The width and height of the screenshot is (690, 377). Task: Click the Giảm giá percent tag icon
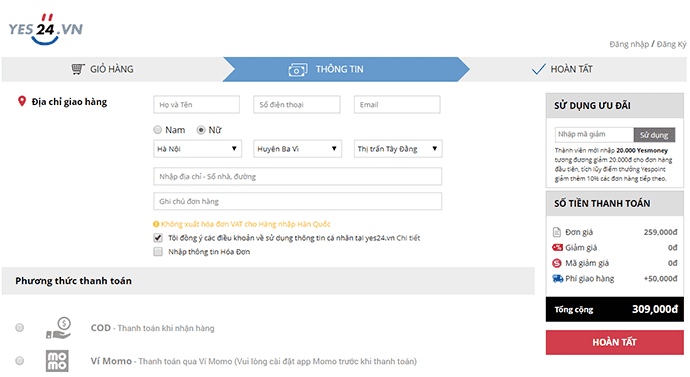tap(557, 247)
